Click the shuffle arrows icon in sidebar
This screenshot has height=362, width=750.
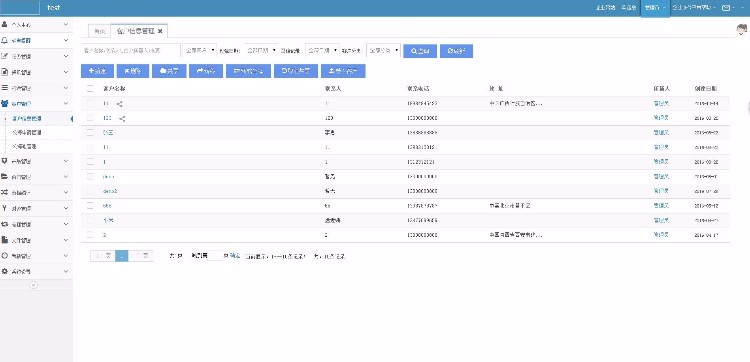click(x=5, y=192)
